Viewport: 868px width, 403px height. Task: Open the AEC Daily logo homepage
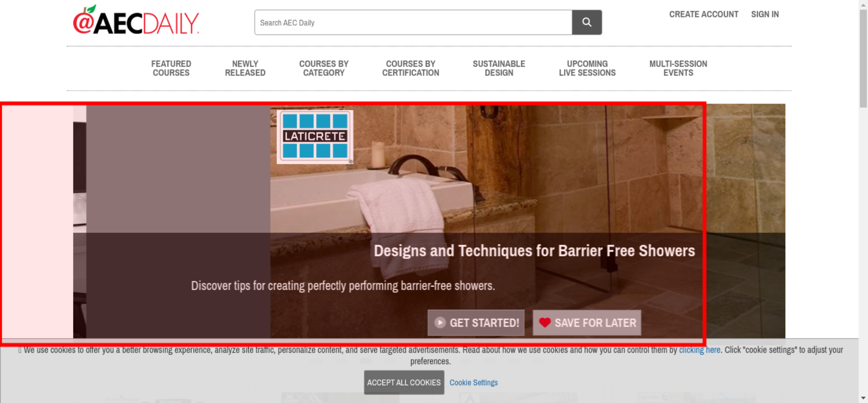tap(136, 20)
